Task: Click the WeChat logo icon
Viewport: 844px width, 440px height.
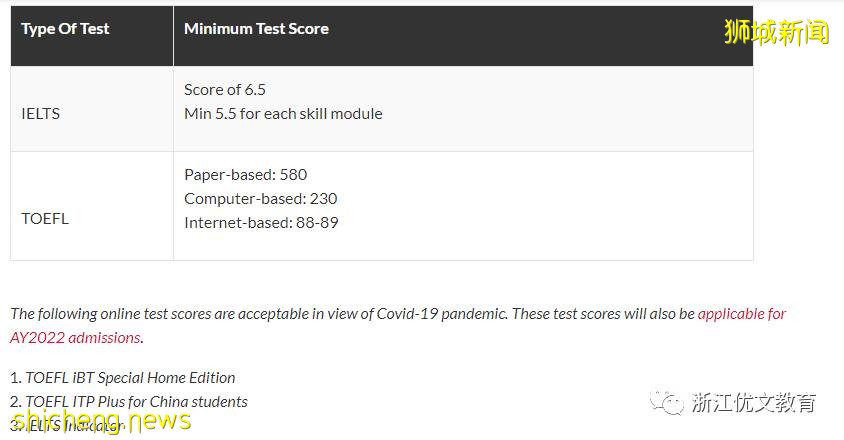Action: click(668, 403)
